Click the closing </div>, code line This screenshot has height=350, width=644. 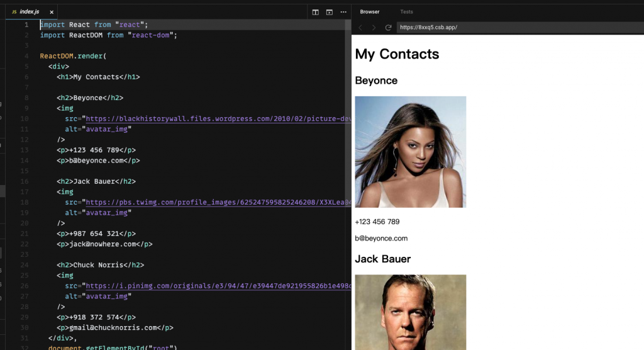click(x=62, y=338)
